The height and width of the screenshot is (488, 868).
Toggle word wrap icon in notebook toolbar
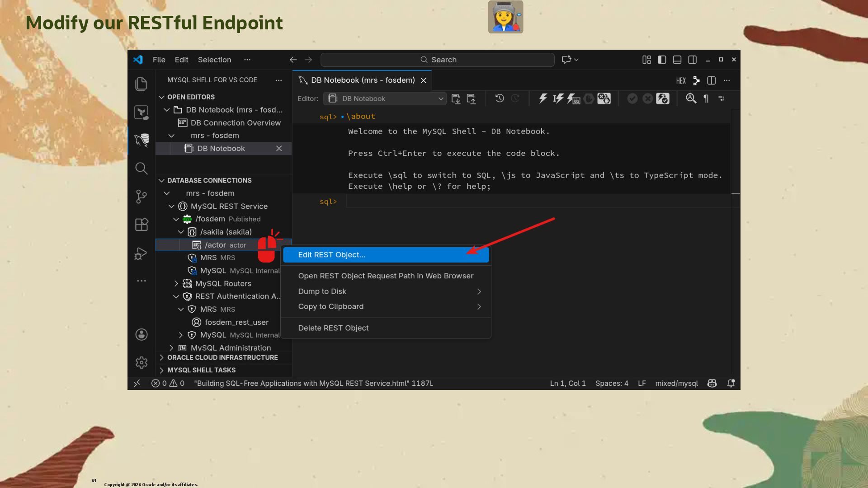[x=722, y=99]
